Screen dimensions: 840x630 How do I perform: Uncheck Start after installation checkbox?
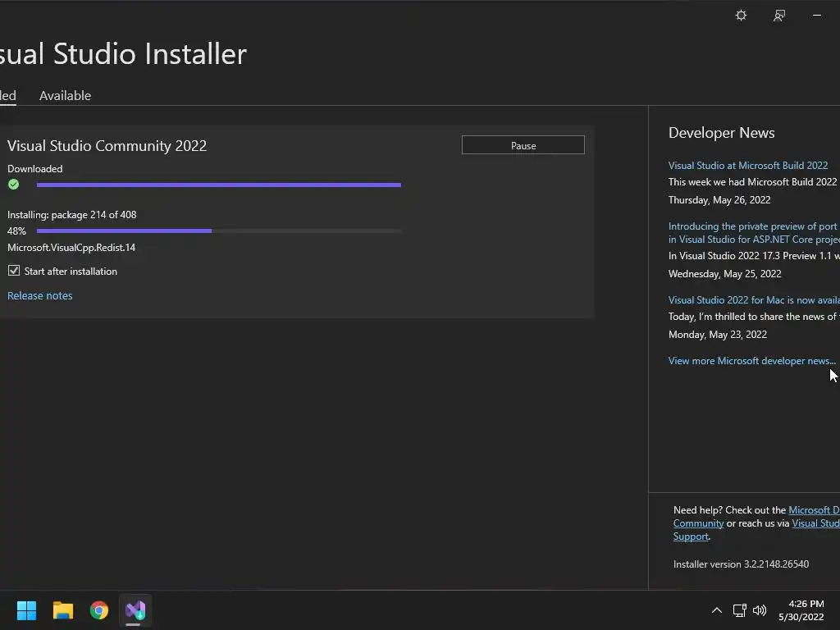click(14, 271)
